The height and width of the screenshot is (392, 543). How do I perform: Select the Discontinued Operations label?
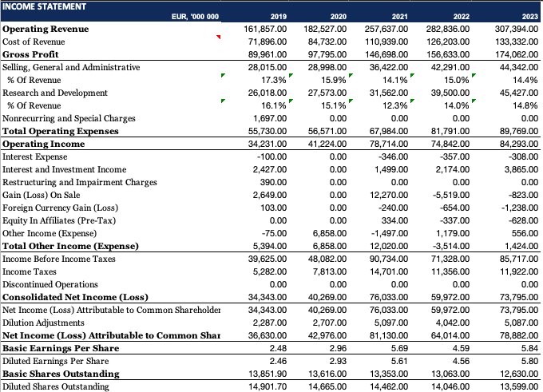pyautogui.click(x=50, y=285)
